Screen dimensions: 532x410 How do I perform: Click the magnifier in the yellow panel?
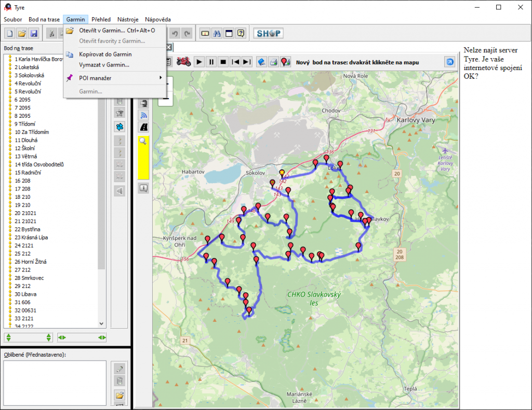[143, 141]
